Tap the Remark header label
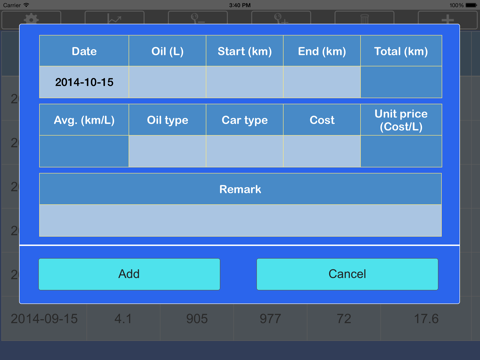 (240, 189)
